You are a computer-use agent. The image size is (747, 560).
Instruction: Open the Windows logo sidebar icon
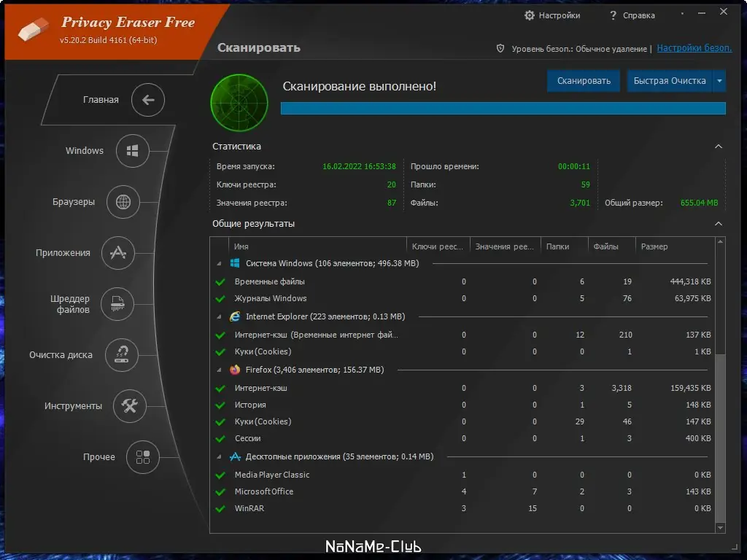pyautogui.click(x=133, y=151)
